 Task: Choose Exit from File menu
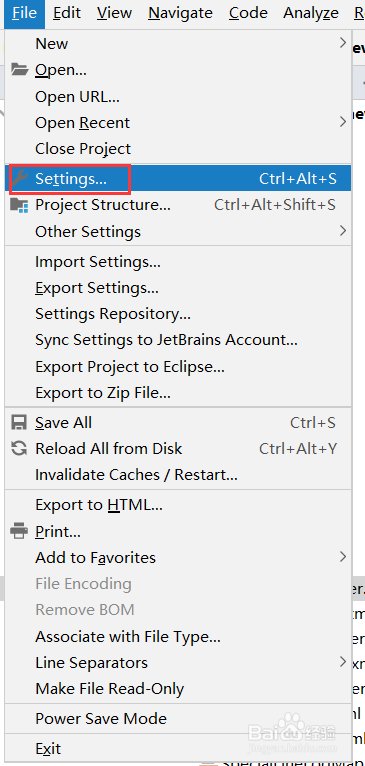(178, 748)
